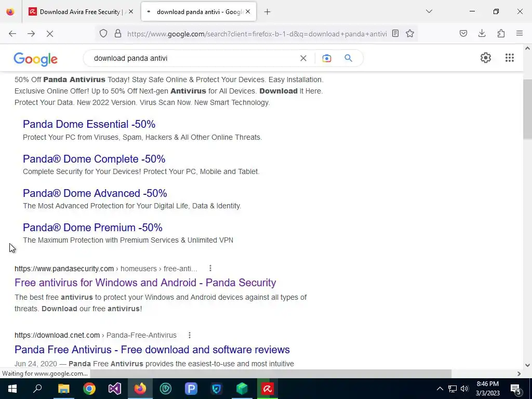The height and width of the screenshot is (399, 532).
Task: Open Windows taskbar search
Action: click(37, 389)
